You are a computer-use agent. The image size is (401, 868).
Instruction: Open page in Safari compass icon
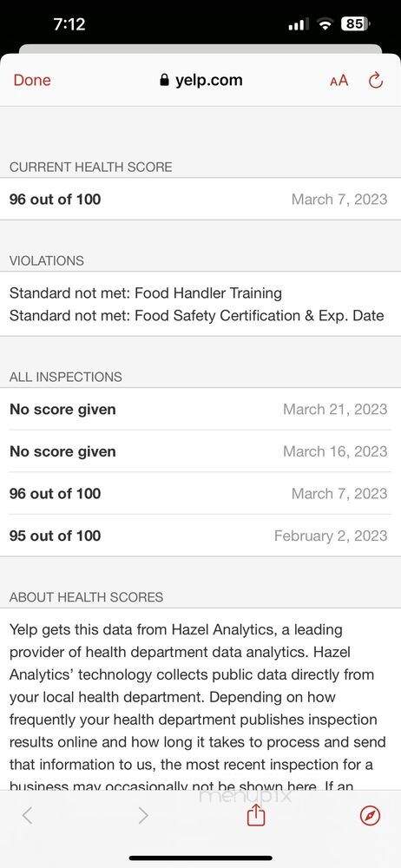tap(370, 815)
